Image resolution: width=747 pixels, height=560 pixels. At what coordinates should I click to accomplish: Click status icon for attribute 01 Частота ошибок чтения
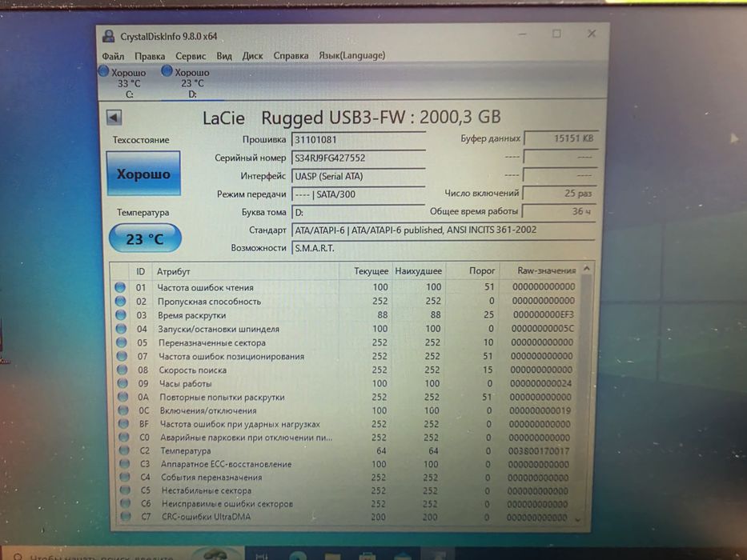(x=120, y=287)
